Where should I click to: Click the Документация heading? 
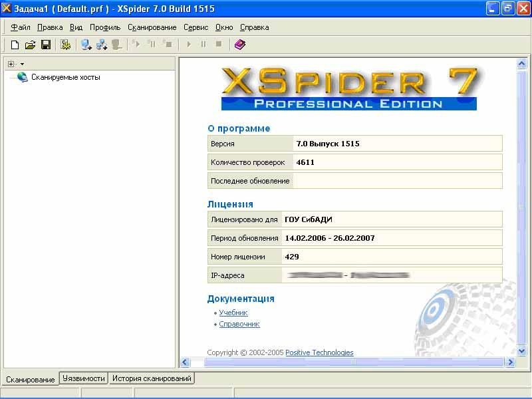point(241,299)
